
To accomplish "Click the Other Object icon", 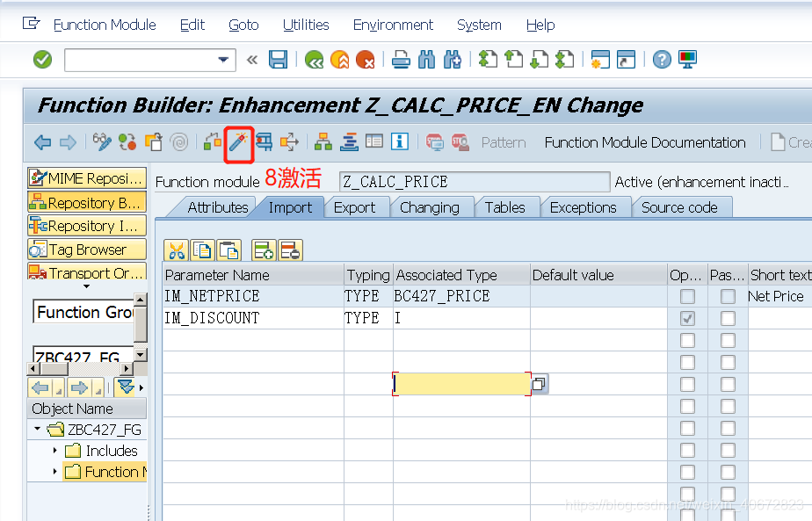I will [x=153, y=142].
